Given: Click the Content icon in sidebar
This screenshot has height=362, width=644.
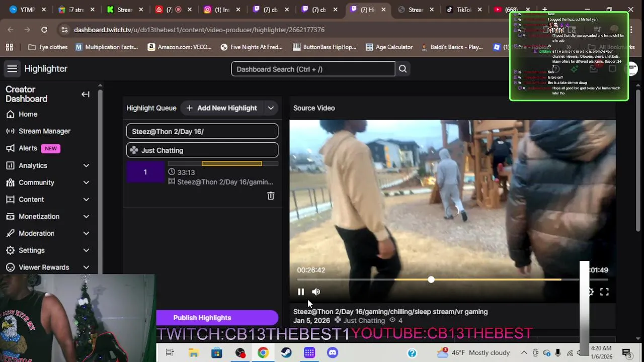Looking at the screenshot, I should pos(10,200).
